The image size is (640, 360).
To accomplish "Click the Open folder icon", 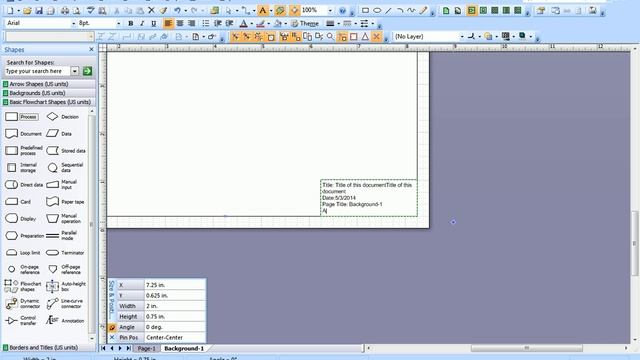I will (27, 11).
